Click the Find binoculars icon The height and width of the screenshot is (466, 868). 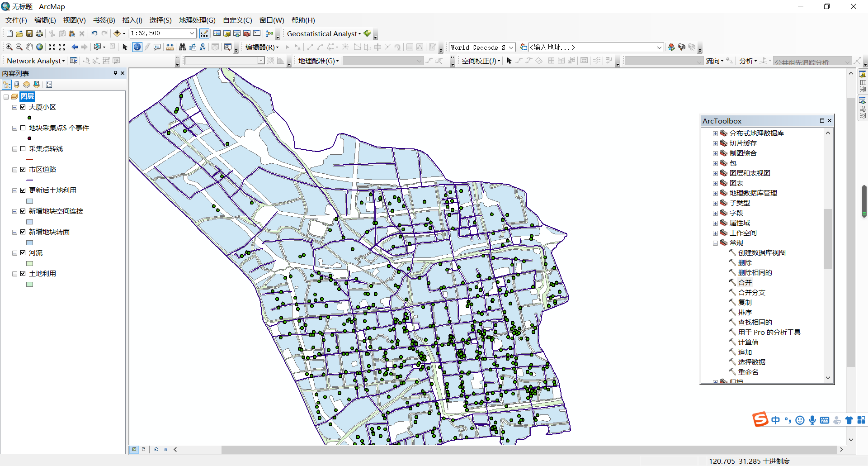[182, 47]
